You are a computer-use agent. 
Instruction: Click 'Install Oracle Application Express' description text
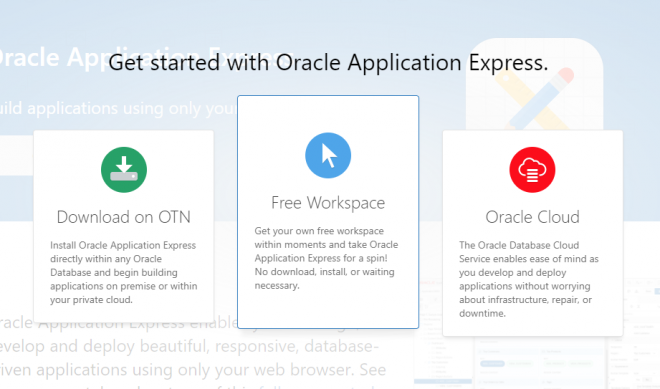coord(124,272)
